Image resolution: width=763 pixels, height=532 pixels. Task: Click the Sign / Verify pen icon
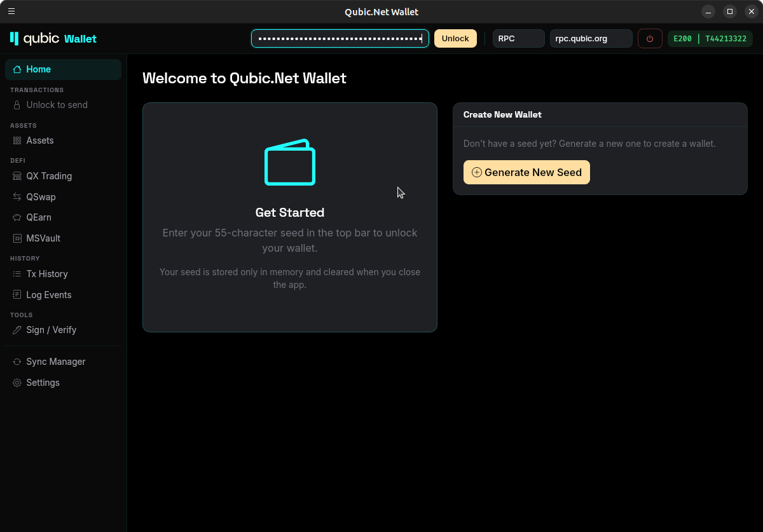point(17,330)
